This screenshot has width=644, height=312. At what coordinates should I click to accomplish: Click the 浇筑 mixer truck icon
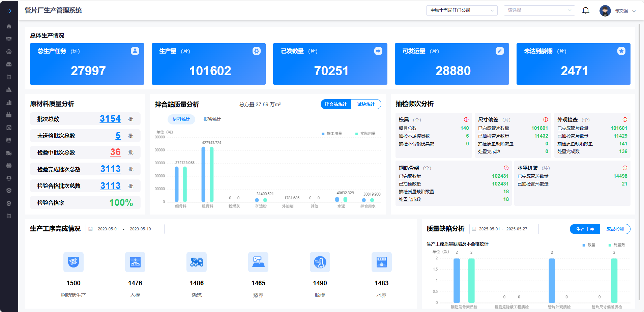(x=197, y=262)
